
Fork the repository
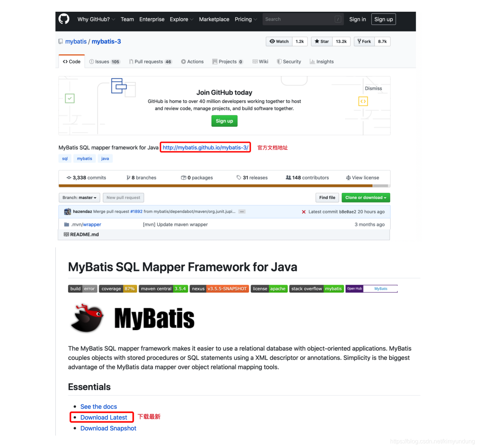pos(364,41)
